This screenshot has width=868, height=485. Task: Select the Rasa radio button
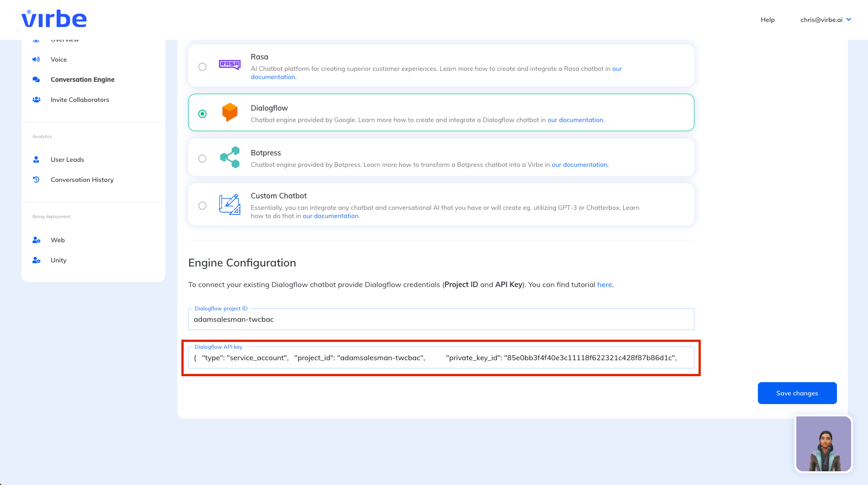(x=202, y=67)
